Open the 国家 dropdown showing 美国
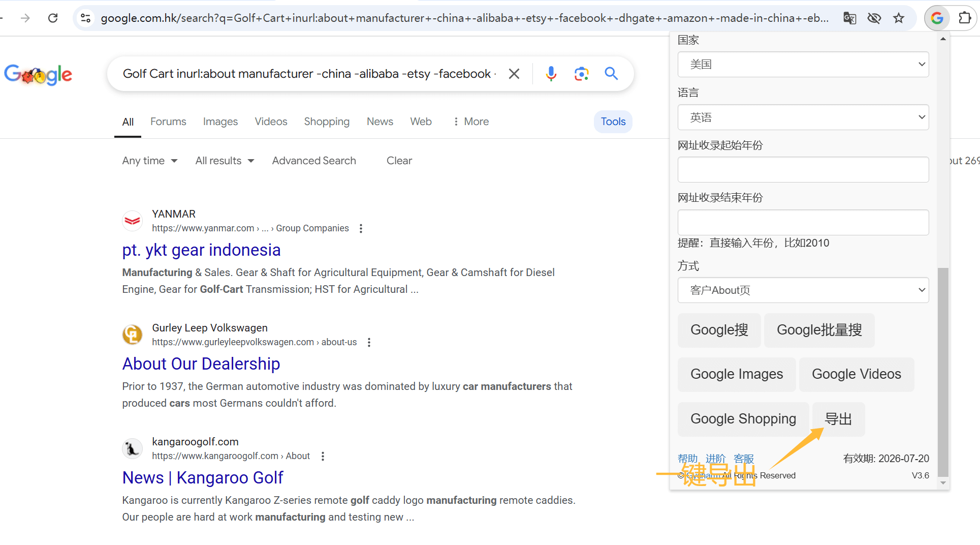This screenshot has width=980, height=545. (x=803, y=65)
